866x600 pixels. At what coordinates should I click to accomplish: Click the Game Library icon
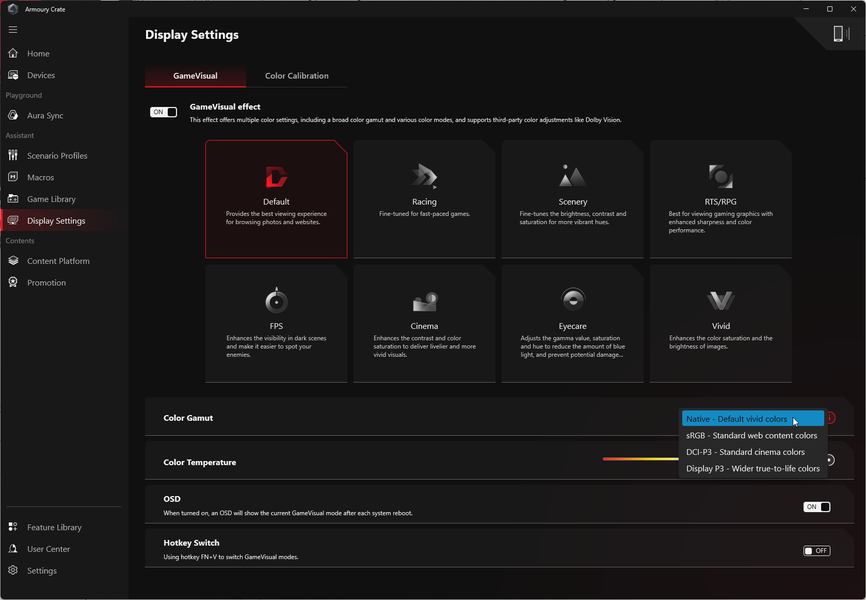13,199
